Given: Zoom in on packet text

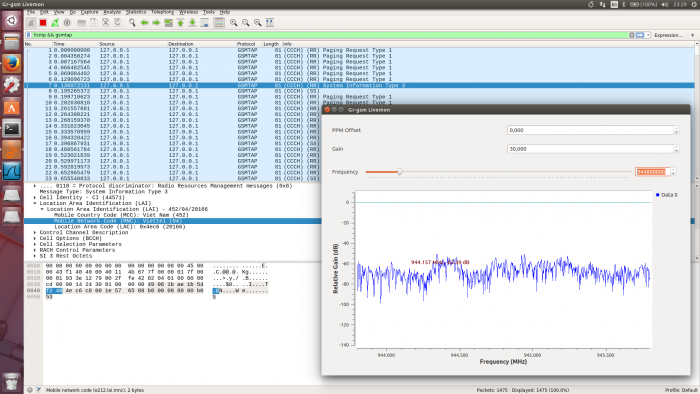Looking at the screenshot, I should (x=233, y=23).
